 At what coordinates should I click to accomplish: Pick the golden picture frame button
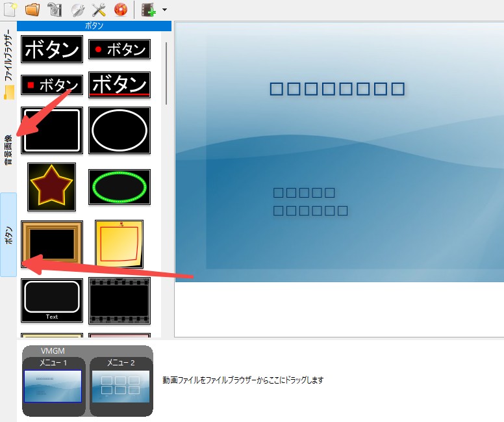(x=52, y=244)
